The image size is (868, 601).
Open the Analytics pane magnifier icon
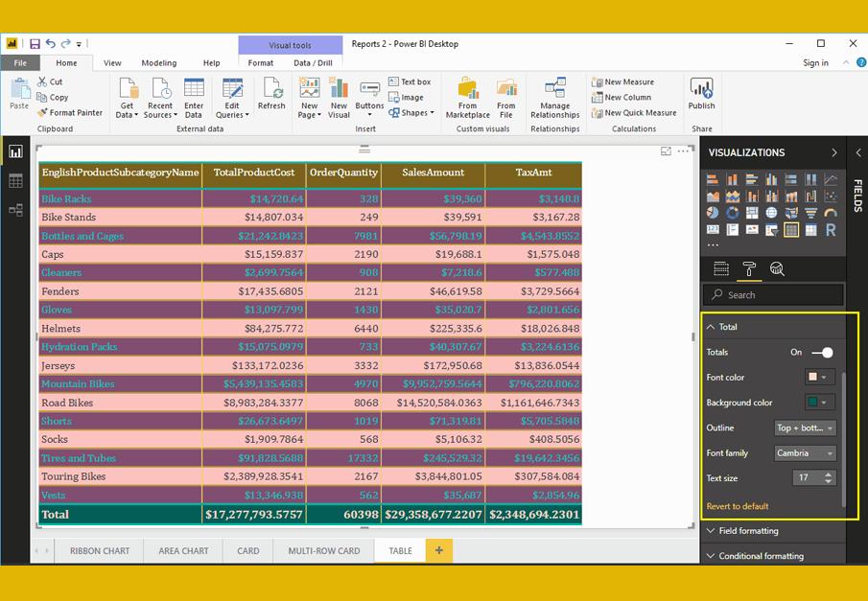[777, 269]
